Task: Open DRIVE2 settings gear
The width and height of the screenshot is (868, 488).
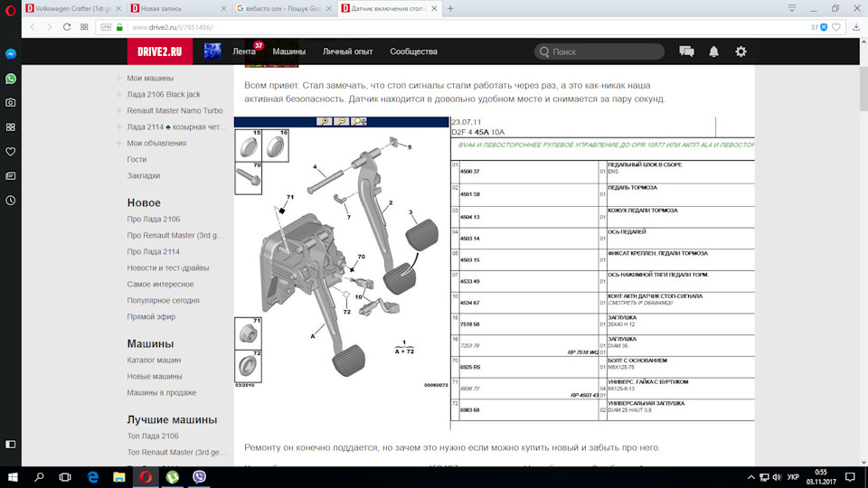Action: pos(741,52)
